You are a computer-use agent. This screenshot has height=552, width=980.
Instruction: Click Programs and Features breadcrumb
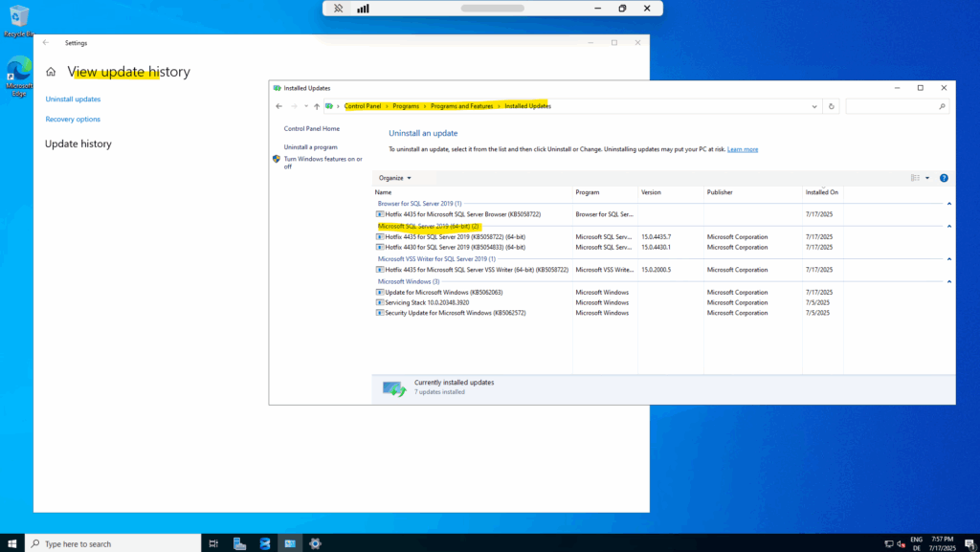pos(462,106)
